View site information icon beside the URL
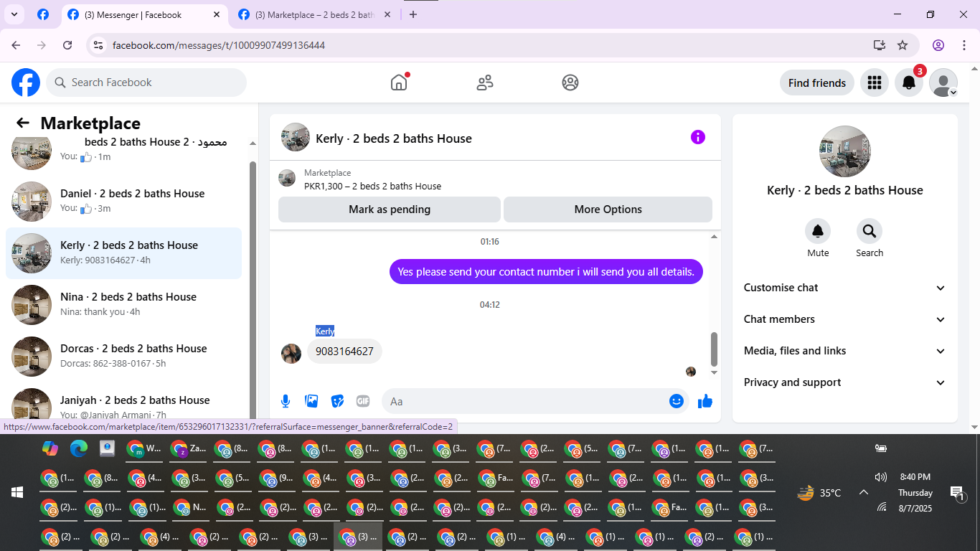The image size is (980, 551). [x=99, y=45]
